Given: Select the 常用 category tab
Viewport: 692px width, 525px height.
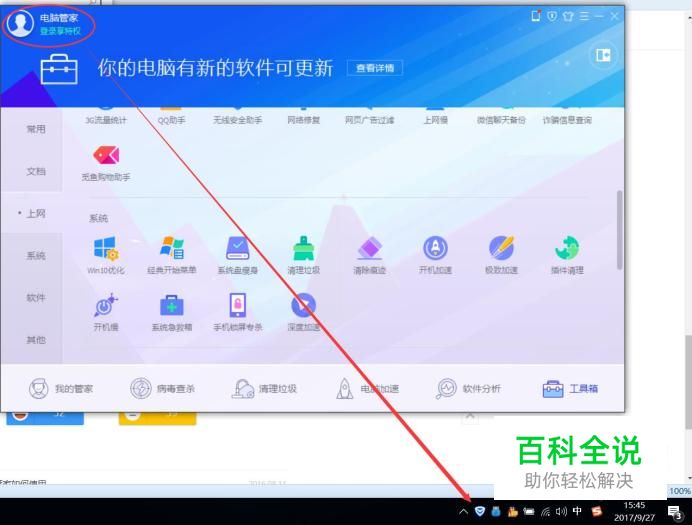Looking at the screenshot, I should point(36,129).
